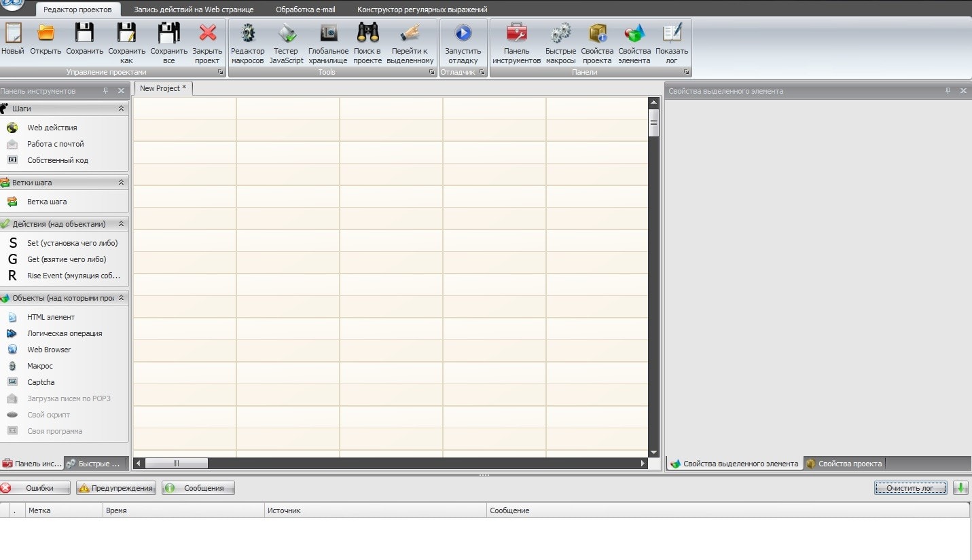Open the Macro Editor (Редактор макросов)
The image size is (972, 560).
(x=247, y=34)
